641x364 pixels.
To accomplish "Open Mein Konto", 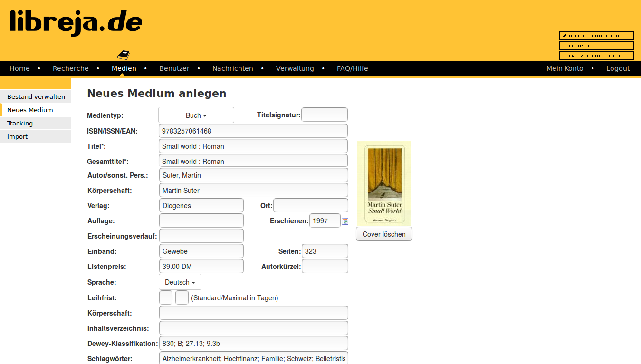I will 564,68.
